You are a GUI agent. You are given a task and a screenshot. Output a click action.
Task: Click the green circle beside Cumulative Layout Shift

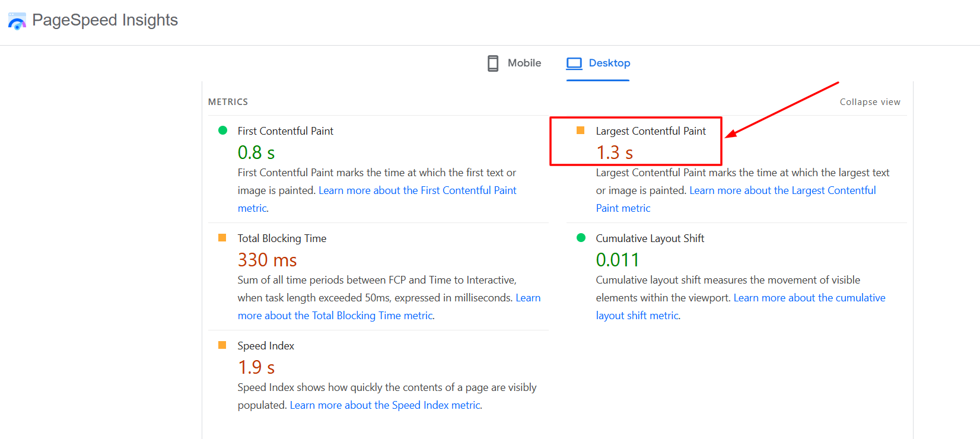click(x=581, y=238)
